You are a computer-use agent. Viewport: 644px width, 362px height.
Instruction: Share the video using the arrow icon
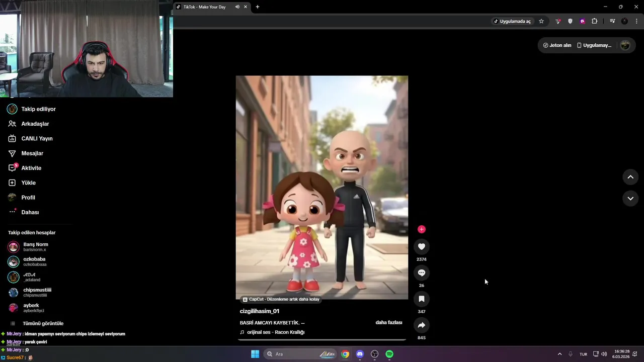pyautogui.click(x=422, y=325)
